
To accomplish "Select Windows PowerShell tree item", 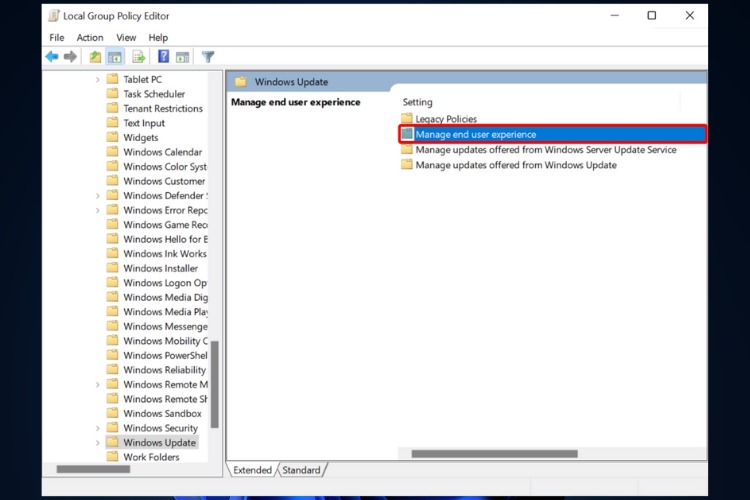I will 165,356.
